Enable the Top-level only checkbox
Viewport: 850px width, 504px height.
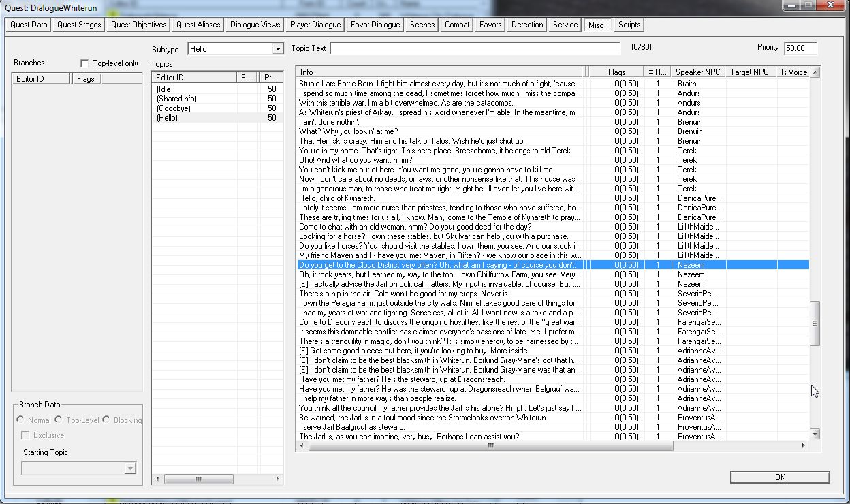tap(84, 63)
